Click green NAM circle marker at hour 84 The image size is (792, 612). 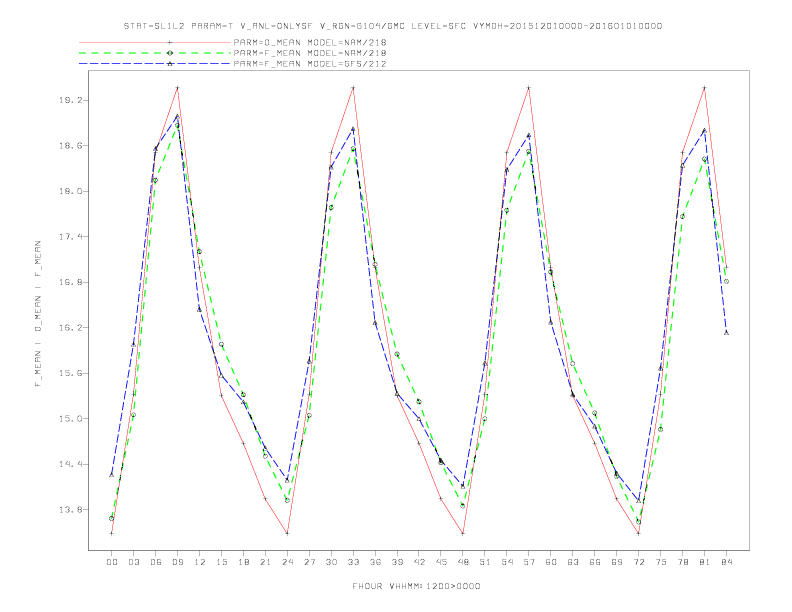tap(726, 281)
